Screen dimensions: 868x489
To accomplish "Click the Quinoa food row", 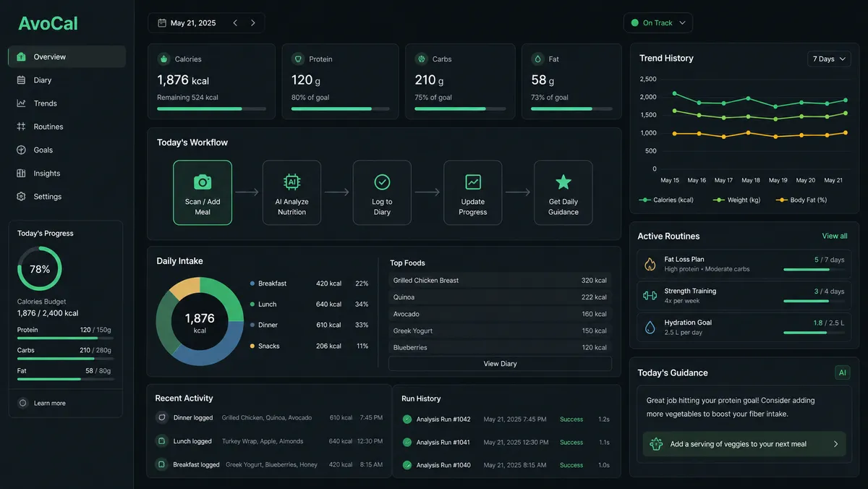I will [x=500, y=297].
